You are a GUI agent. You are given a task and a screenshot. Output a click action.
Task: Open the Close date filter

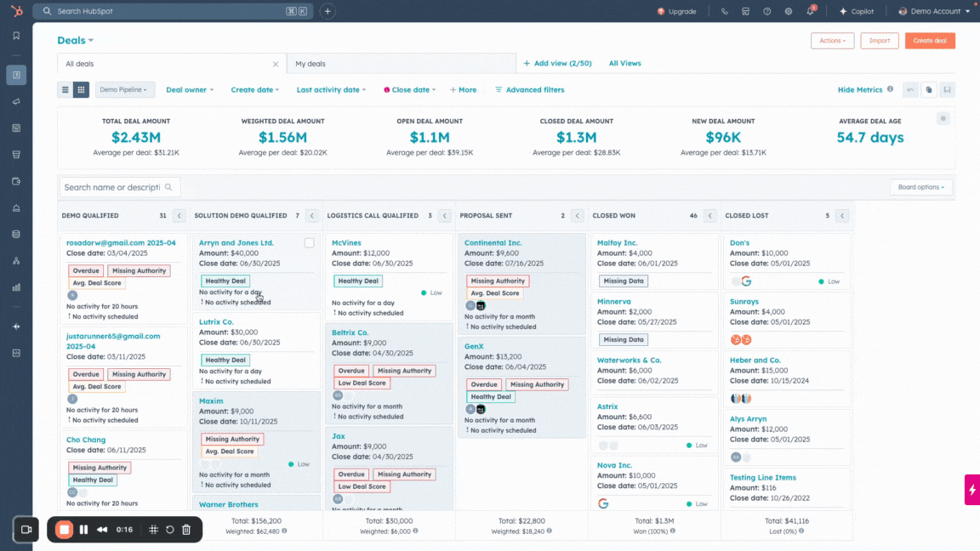point(409,90)
